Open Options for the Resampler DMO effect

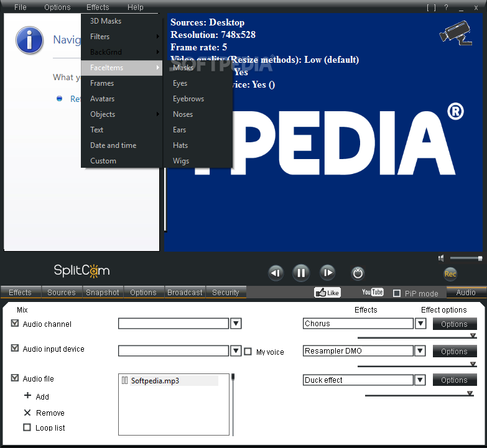[455, 351]
